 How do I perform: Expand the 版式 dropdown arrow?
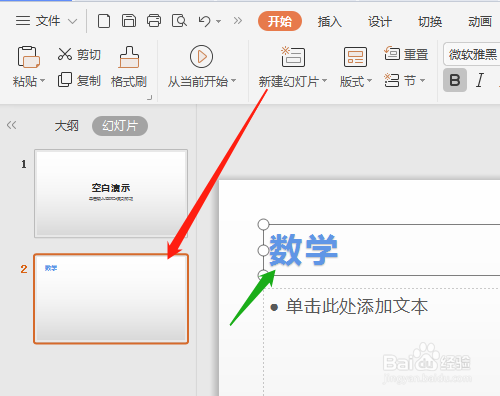coord(369,81)
